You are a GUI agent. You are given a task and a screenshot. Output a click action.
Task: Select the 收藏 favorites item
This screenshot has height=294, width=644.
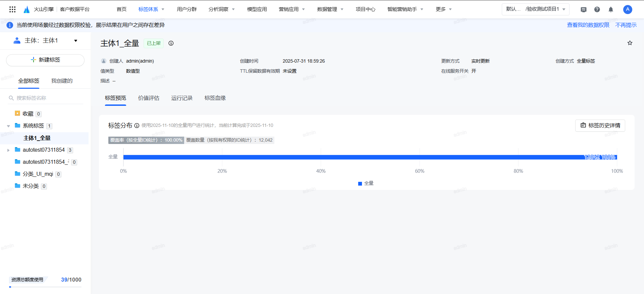click(x=28, y=114)
